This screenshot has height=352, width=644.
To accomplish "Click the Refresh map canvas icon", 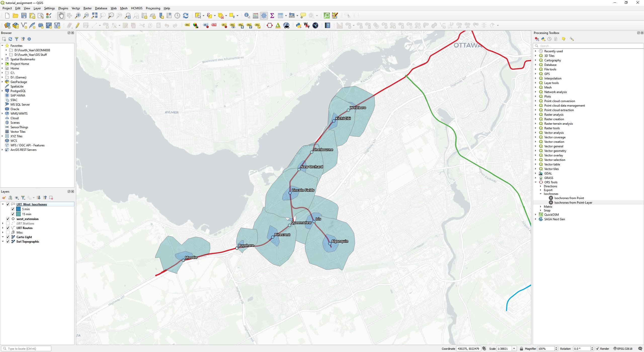I will coord(186,16).
